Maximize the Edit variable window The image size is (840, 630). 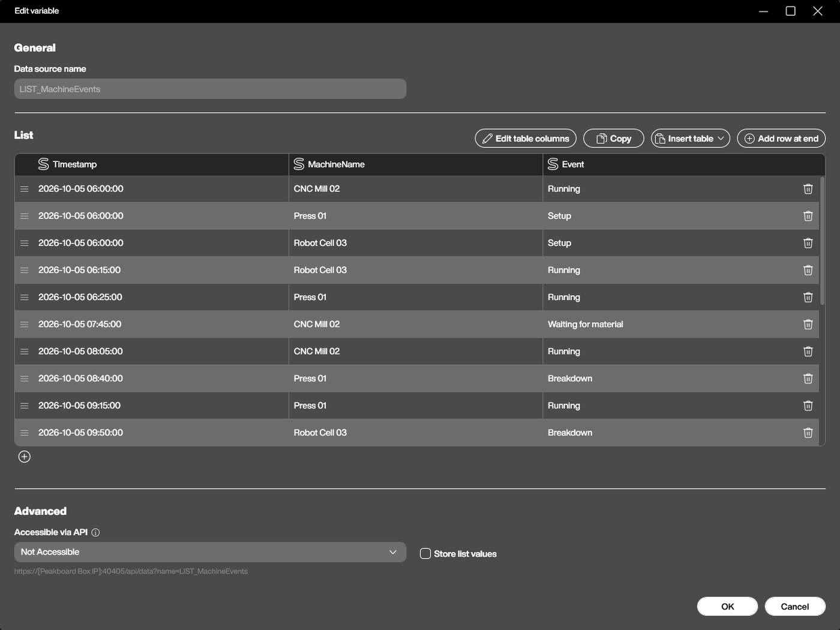pos(791,11)
